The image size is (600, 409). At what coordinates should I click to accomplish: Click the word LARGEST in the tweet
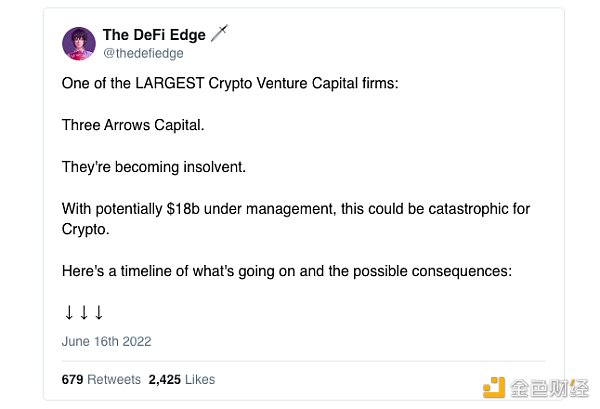coord(170,83)
